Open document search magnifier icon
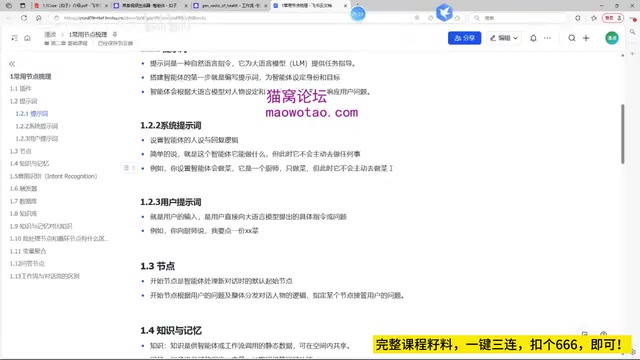Image resolution: width=640 pixels, height=360 pixels. point(571,38)
